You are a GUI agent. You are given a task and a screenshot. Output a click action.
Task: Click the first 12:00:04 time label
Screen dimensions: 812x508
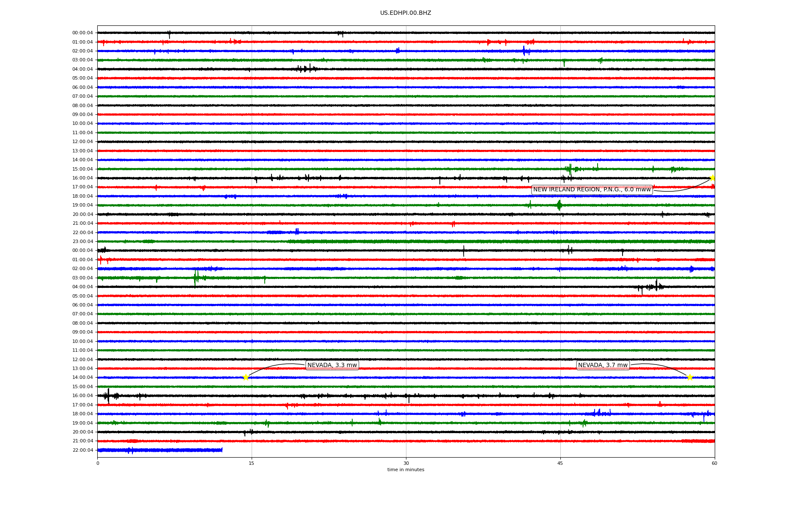(82, 142)
